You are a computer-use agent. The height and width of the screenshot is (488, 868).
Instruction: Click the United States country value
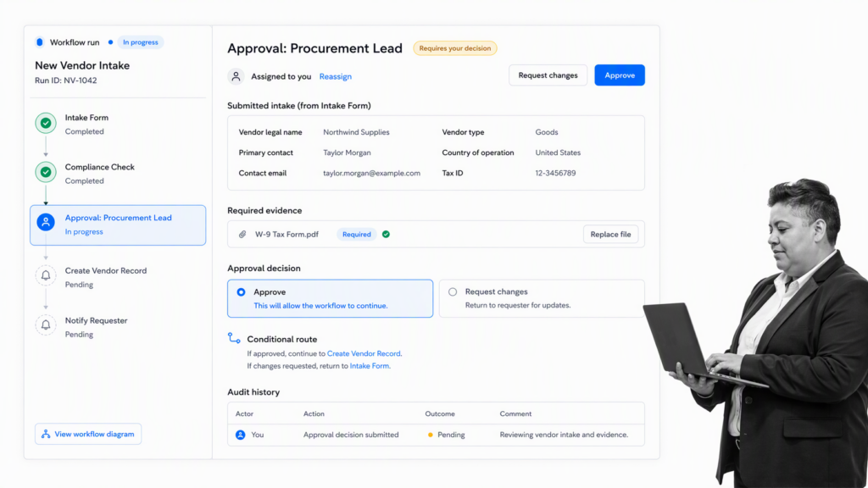pyautogui.click(x=558, y=152)
